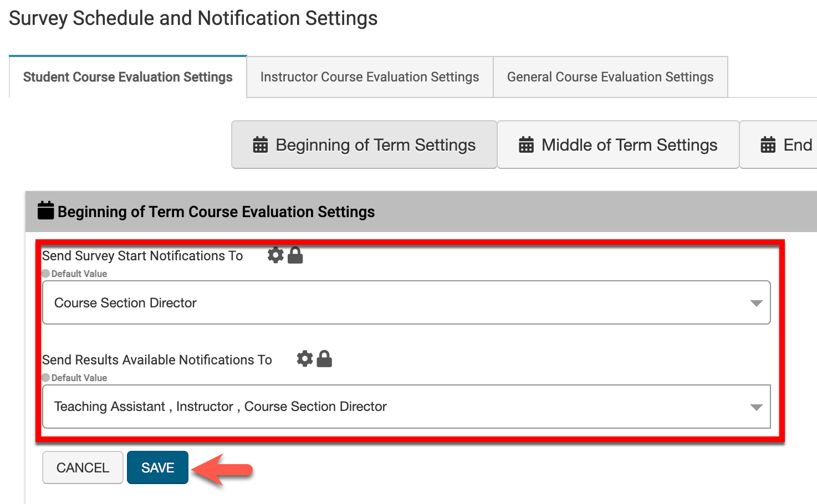The width and height of the screenshot is (817, 504).
Task: Click dropdown arrow of Results Available Notifications field
Action: pyautogui.click(x=756, y=407)
